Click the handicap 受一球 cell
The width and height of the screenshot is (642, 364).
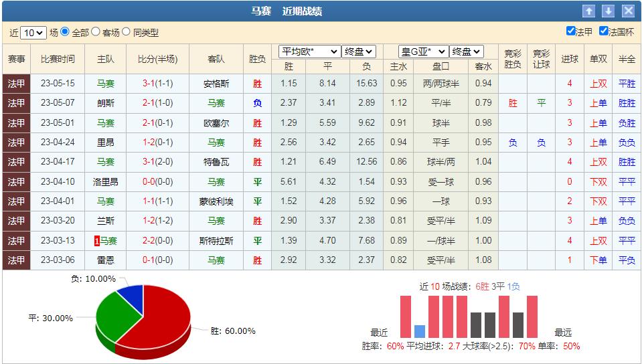441,182
